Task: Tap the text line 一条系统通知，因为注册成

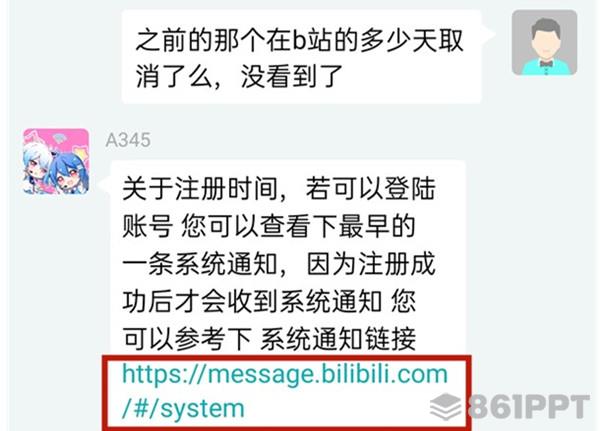Action: (279, 264)
